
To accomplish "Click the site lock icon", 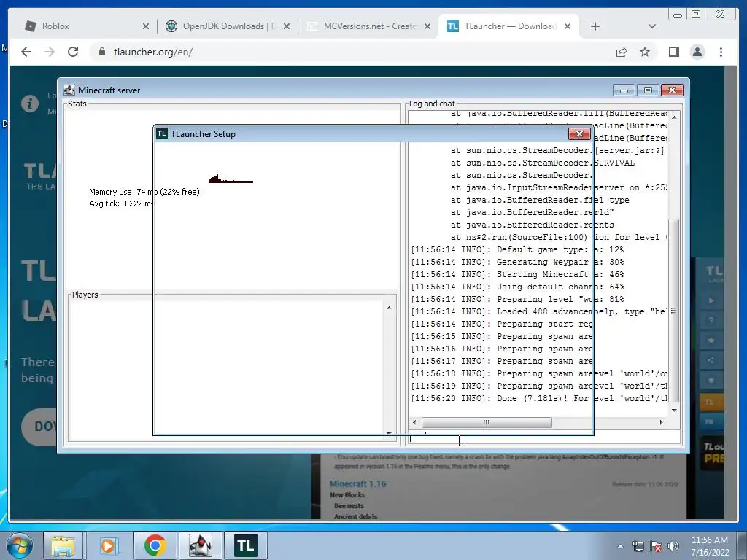I will pos(101,52).
